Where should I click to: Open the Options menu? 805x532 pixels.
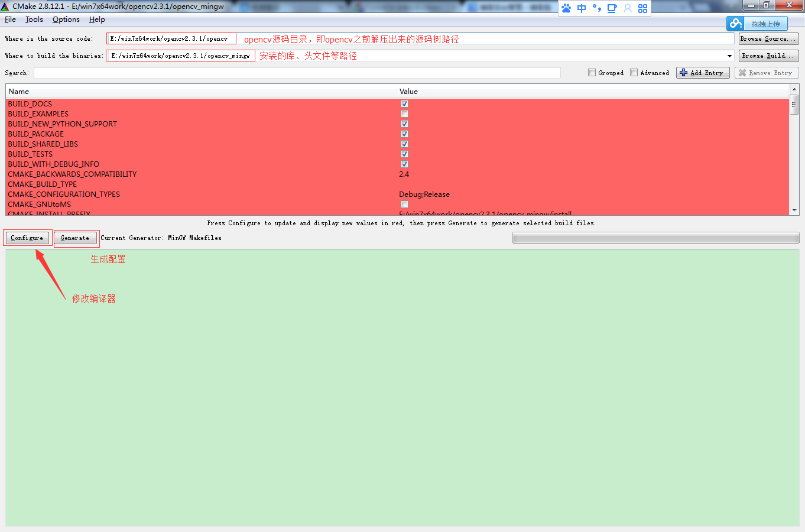66,20
